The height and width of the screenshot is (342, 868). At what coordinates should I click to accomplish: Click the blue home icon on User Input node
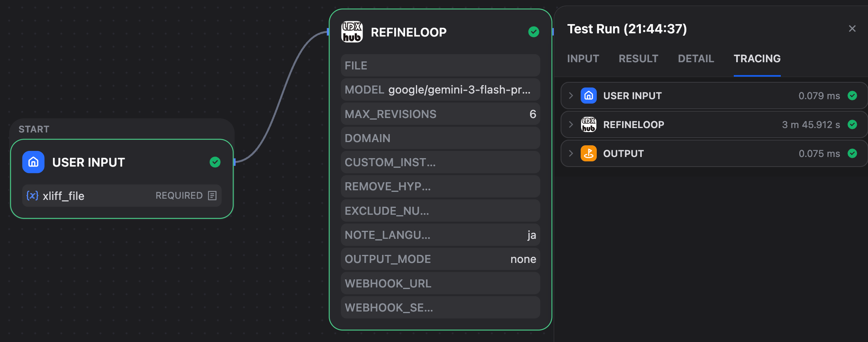[x=33, y=162]
